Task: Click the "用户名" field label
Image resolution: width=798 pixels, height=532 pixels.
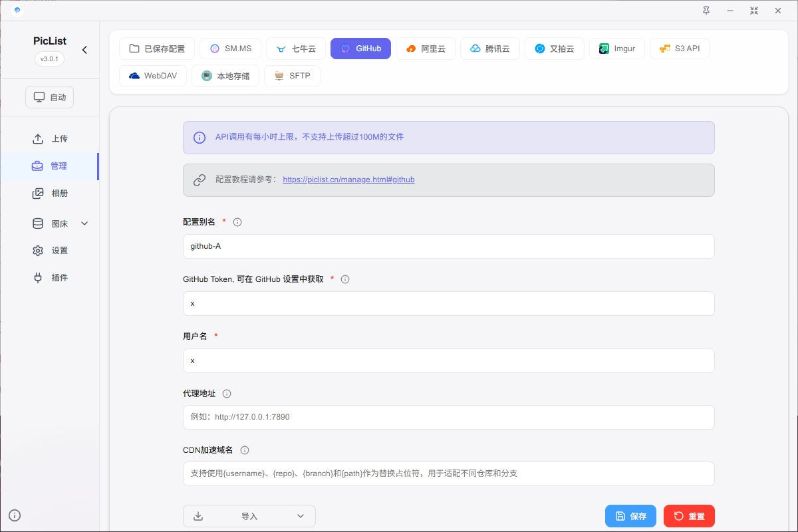Action: pos(195,336)
